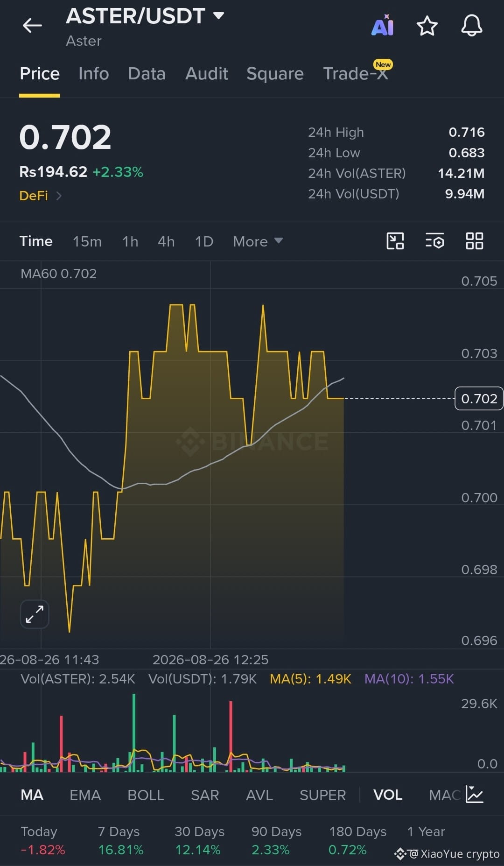Tap the Today -1.82% performance
504x866 pixels.
pyautogui.click(x=43, y=840)
